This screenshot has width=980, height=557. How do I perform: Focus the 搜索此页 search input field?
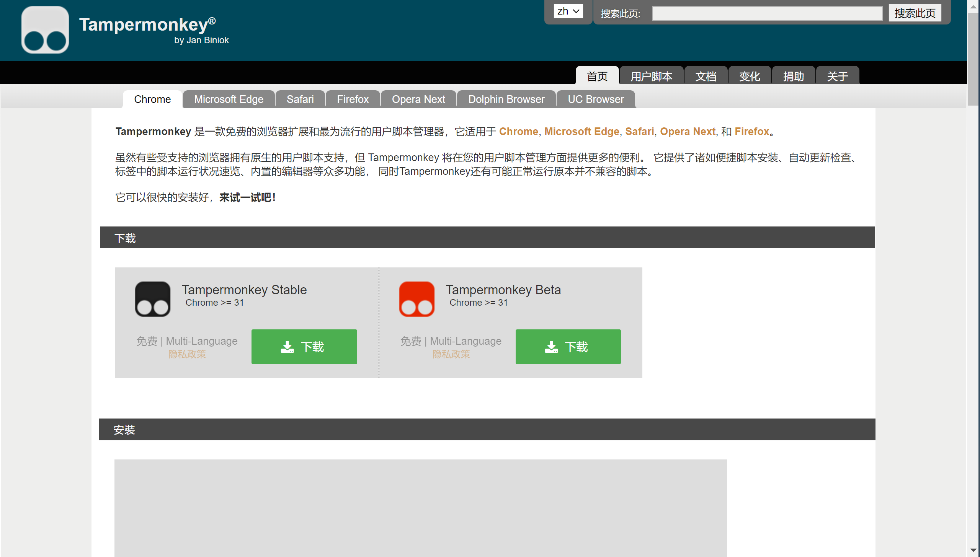pos(768,13)
